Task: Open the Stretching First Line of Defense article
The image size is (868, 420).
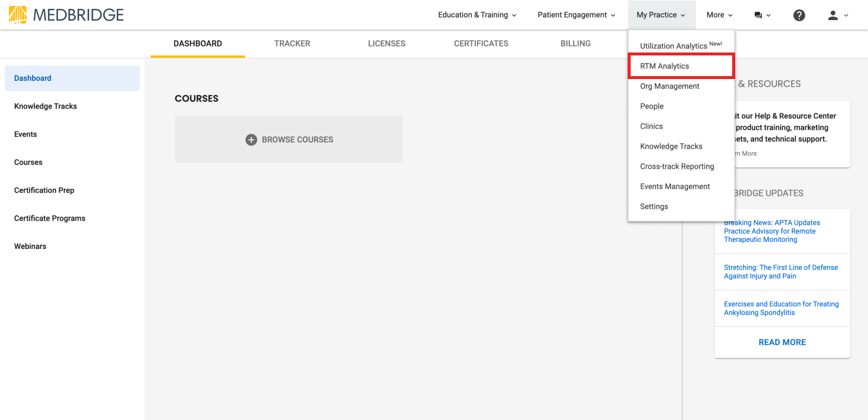Action: click(781, 272)
